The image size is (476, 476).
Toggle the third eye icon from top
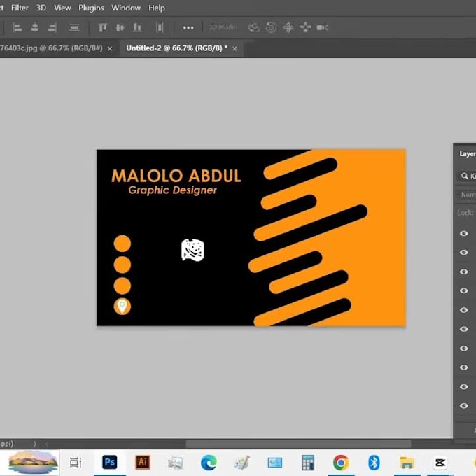tap(464, 272)
